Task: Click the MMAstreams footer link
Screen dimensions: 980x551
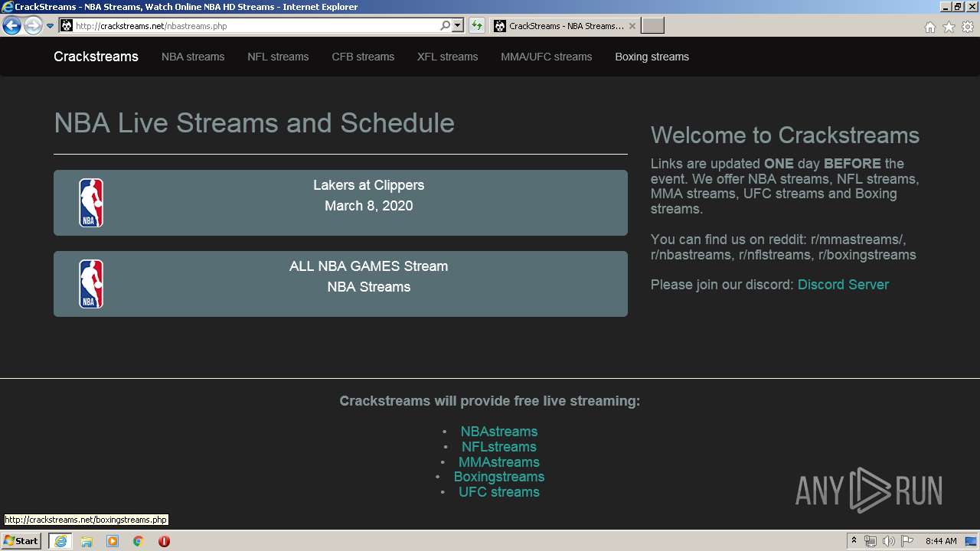Action: [x=499, y=462]
